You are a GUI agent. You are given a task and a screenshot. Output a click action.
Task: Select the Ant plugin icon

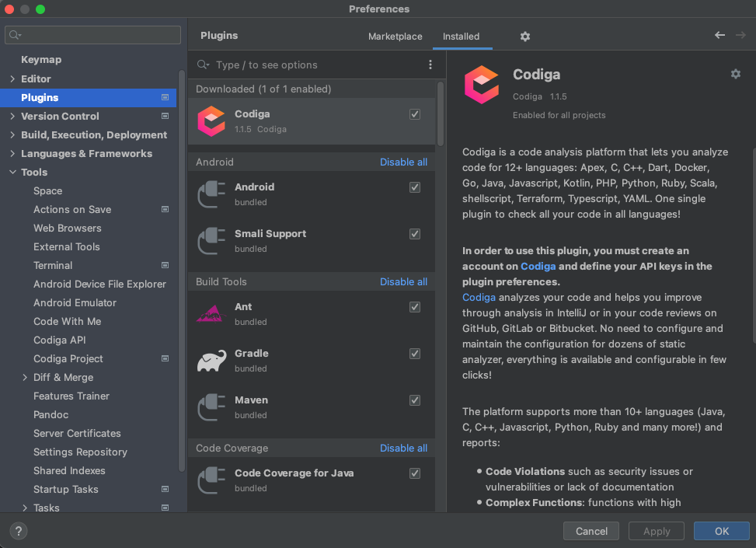tap(211, 313)
